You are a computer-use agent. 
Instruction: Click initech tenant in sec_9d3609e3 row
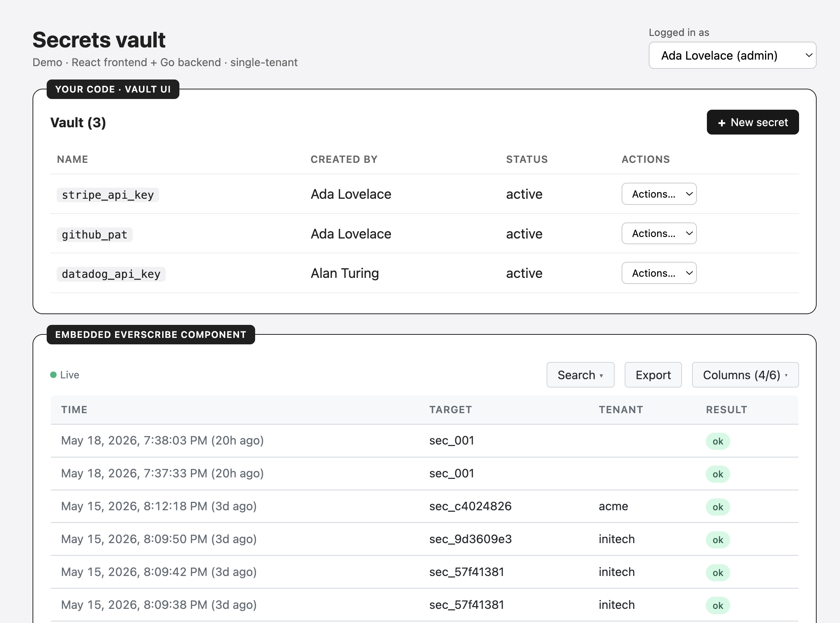point(617,539)
